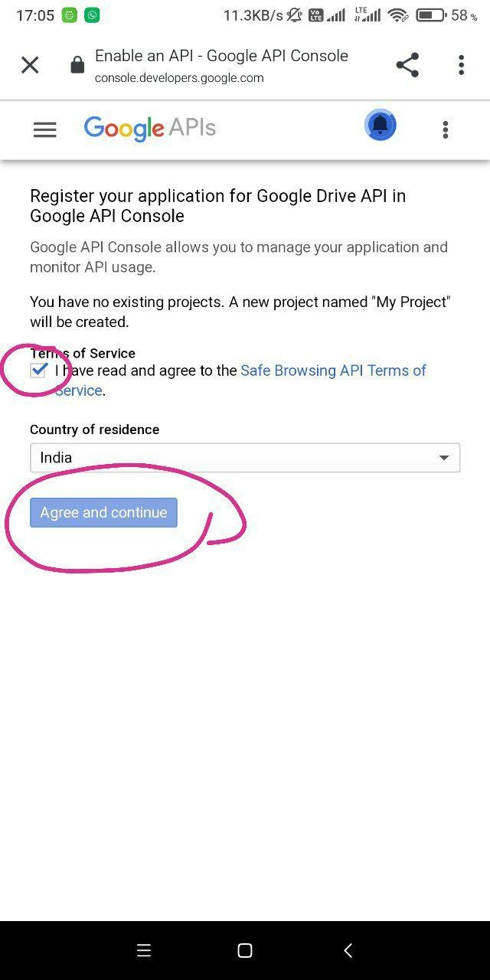Click the Google APIs logo
Screen dimensions: 490x980
tap(150, 128)
